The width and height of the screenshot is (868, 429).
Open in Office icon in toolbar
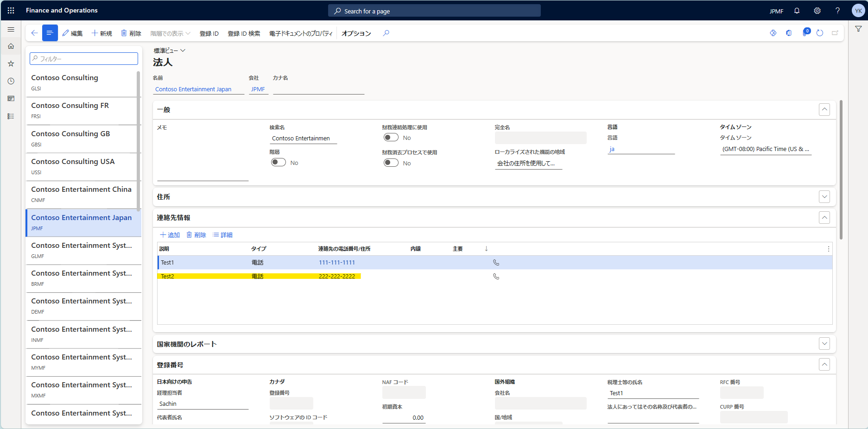[x=789, y=33]
